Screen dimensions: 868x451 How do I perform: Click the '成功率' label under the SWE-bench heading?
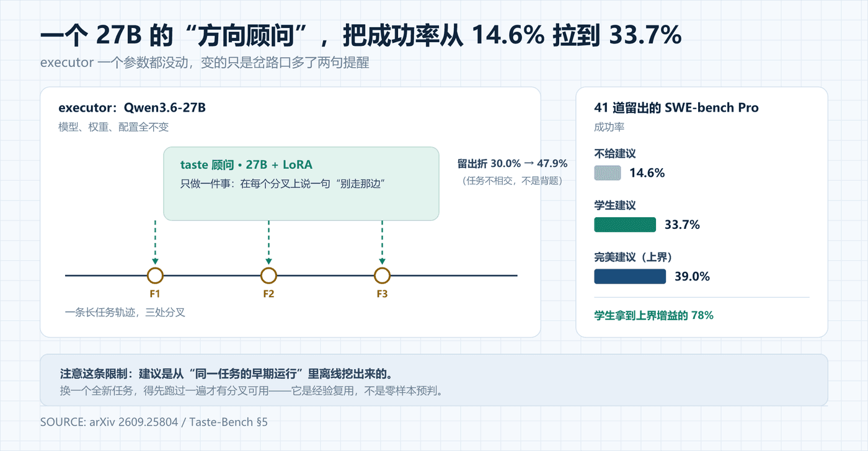609,127
